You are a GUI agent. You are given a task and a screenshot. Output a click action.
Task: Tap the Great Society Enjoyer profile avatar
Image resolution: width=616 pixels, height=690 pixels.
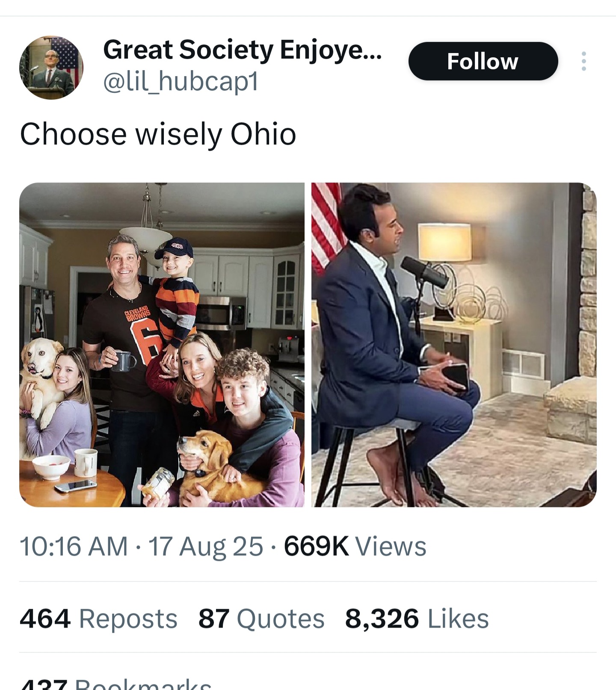coord(51,68)
